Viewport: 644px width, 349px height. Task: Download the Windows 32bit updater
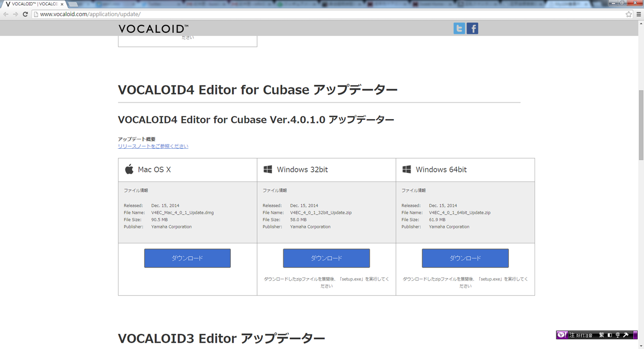(326, 258)
